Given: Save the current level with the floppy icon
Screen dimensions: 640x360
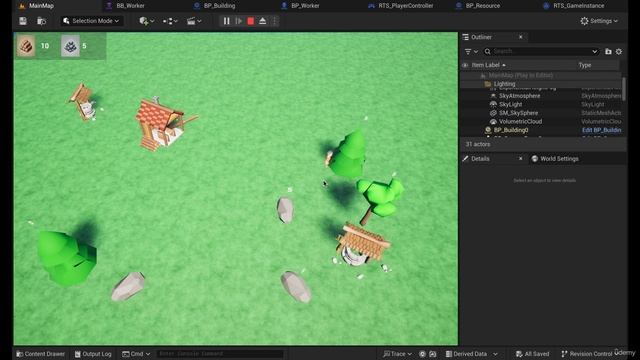Looking at the screenshot, I should [23, 21].
